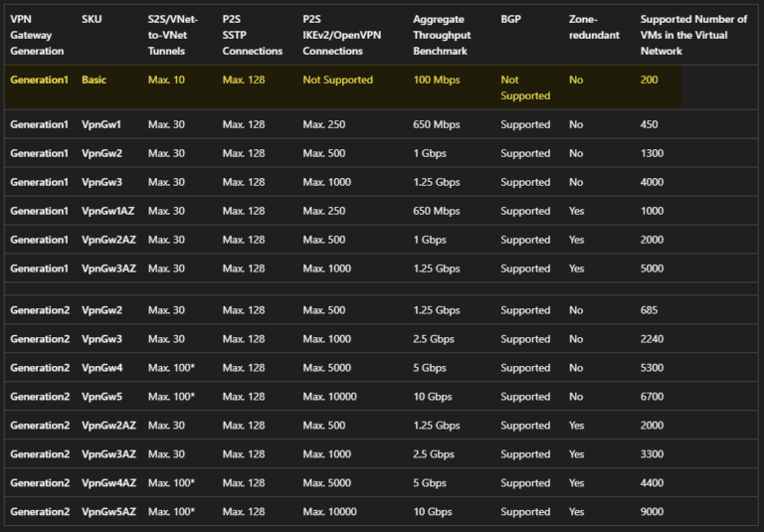764x532 pixels.
Task: Click the "BGP" column header
Action: point(510,20)
